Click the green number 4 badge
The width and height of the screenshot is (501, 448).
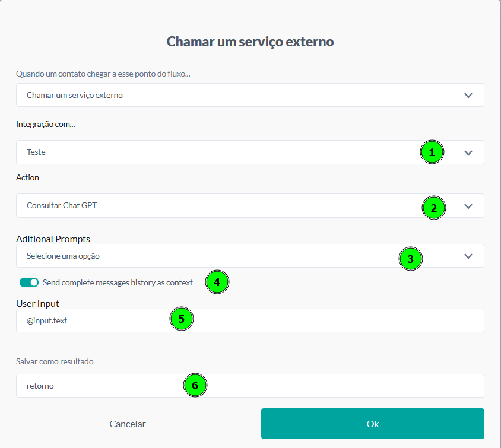(217, 282)
